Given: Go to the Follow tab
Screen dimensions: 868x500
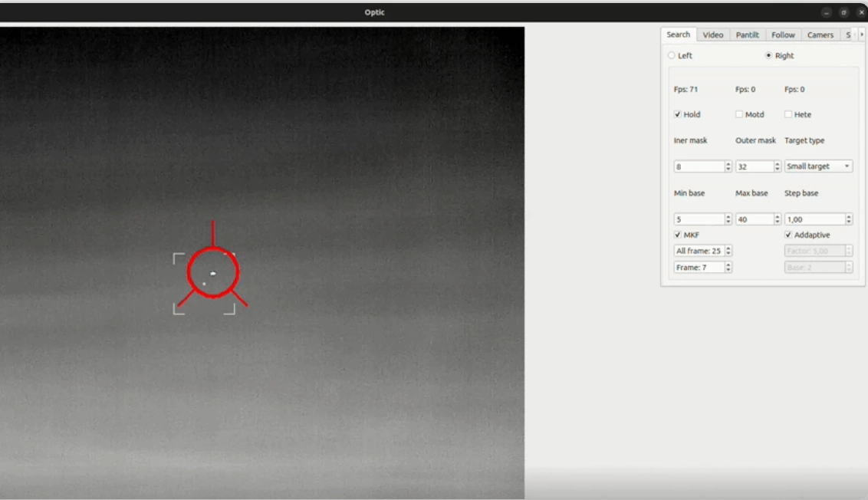Looking at the screenshot, I should pos(783,35).
